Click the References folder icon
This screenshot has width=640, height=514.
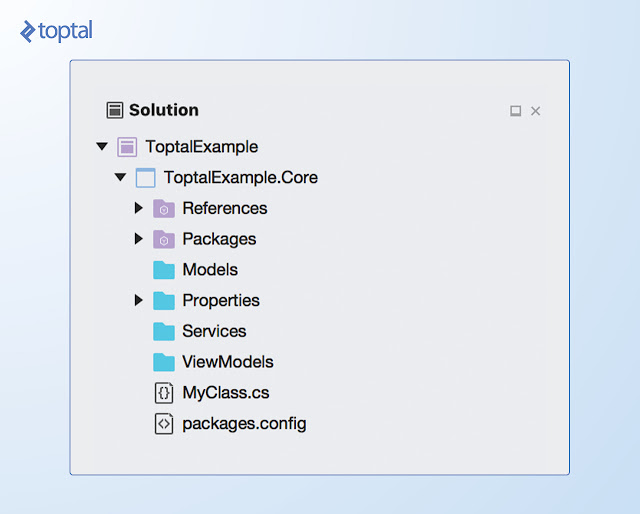pos(164,209)
